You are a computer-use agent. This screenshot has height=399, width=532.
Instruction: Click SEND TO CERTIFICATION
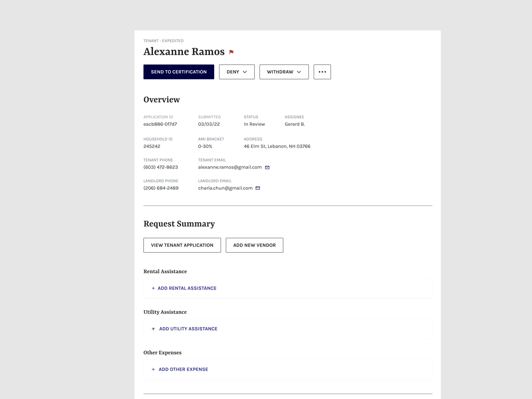179,72
